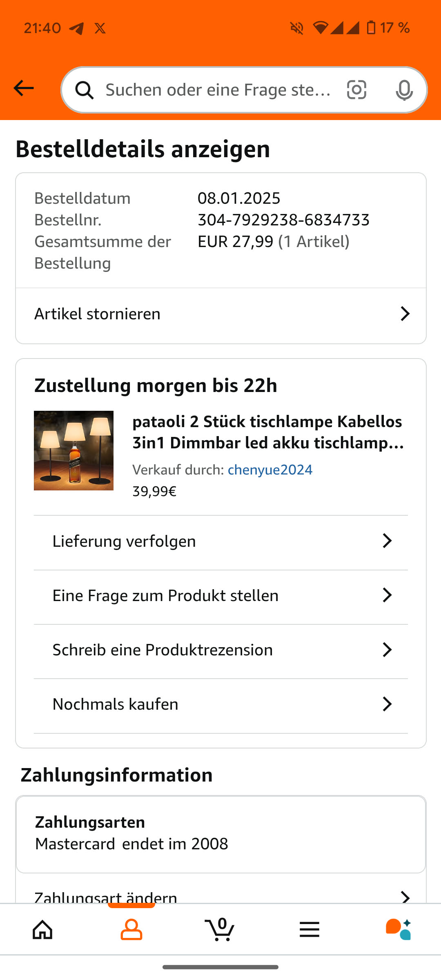This screenshot has width=441, height=980.
Task: Open Lieferung verfolgen chevron
Action: (387, 541)
